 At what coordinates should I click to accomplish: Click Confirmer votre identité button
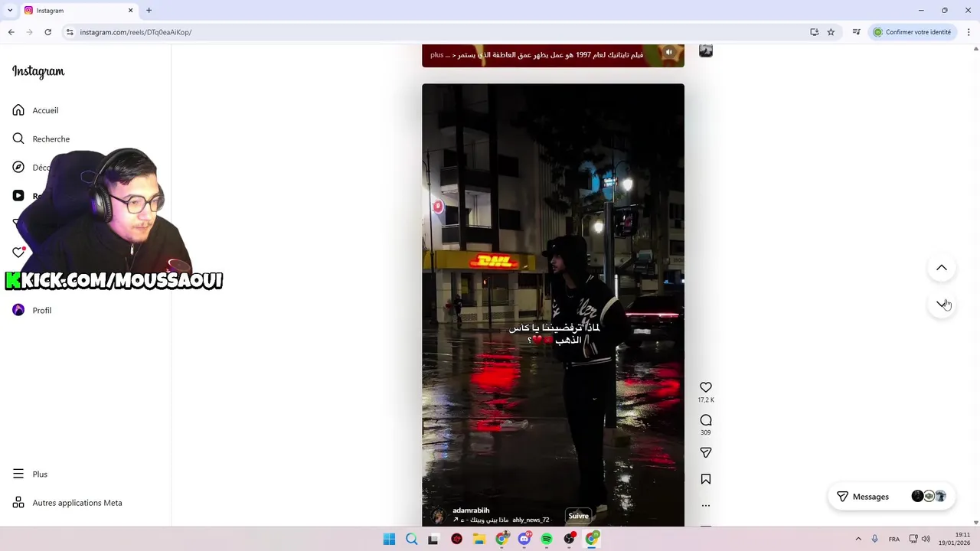[x=913, y=32]
